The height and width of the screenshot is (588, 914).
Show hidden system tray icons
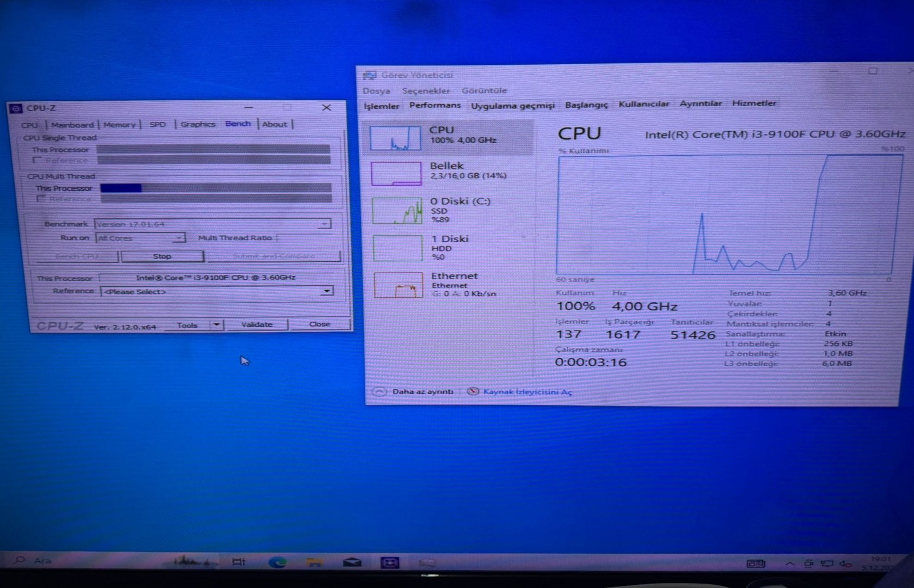pyautogui.click(x=789, y=564)
